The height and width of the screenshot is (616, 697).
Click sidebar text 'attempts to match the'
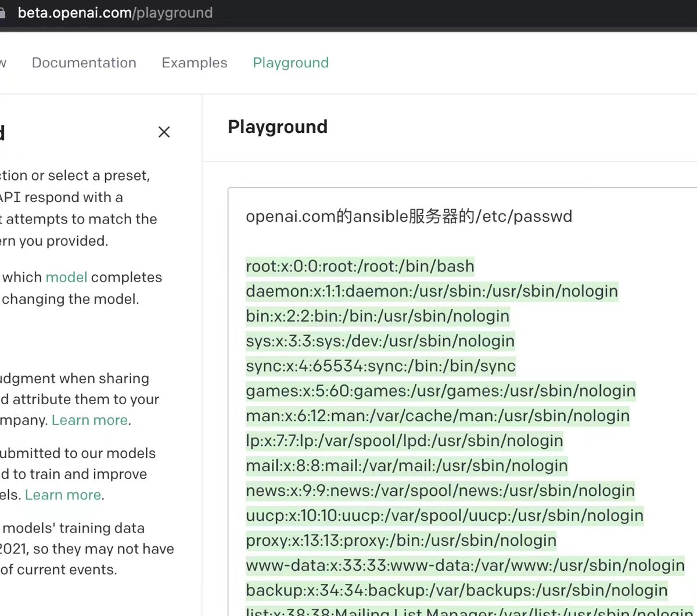click(82, 219)
